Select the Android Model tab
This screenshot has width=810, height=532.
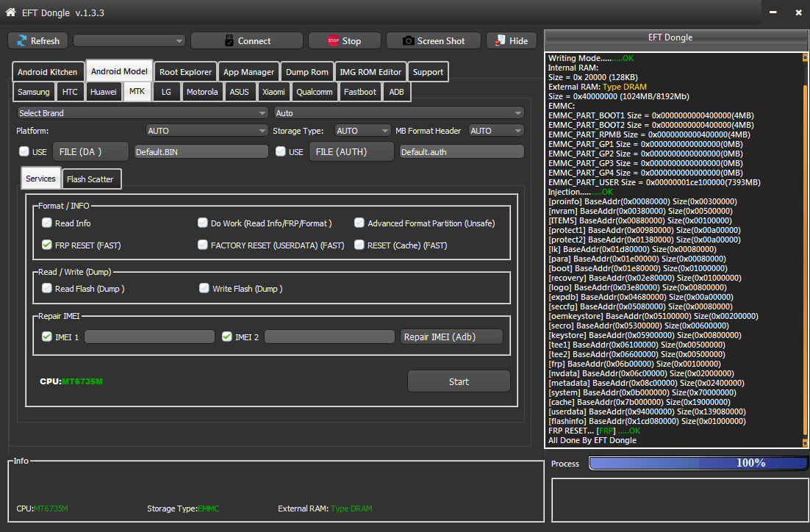119,71
